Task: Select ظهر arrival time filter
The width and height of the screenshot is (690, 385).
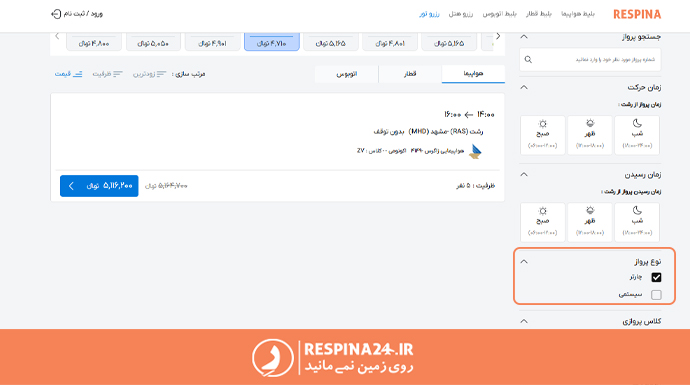Action: tap(590, 222)
